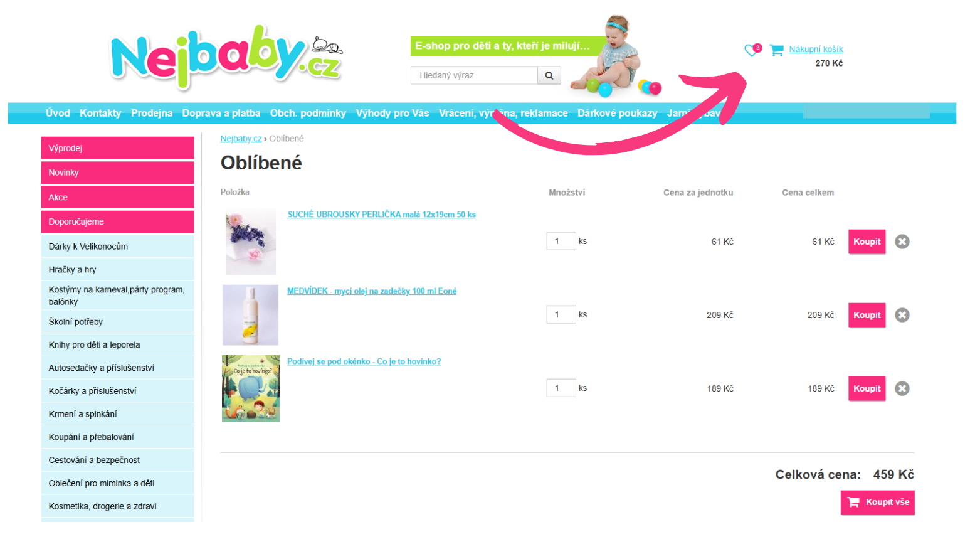Screen dimensions: 980x544
Task: Open the Výprodej category
Action: (117, 148)
